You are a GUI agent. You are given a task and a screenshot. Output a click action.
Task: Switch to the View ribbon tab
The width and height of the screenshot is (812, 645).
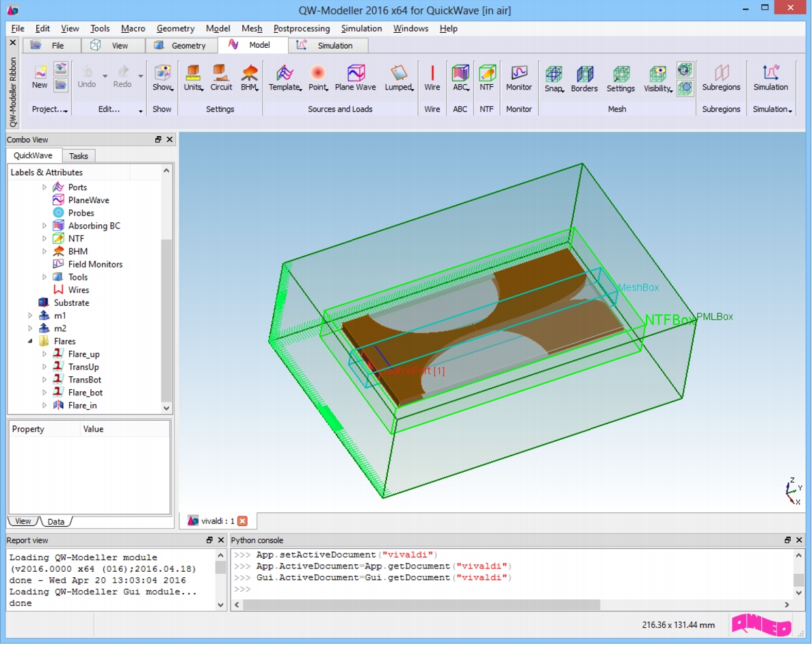[x=113, y=46]
